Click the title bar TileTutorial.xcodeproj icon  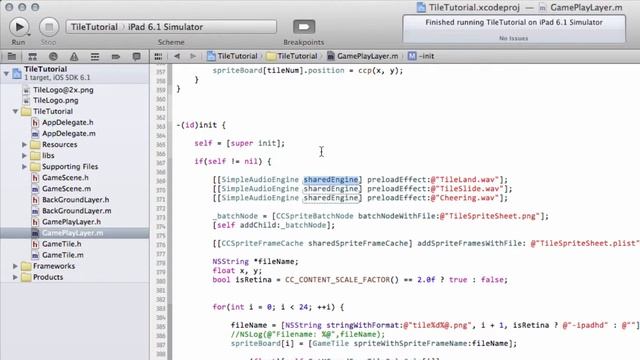tap(421, 7)
